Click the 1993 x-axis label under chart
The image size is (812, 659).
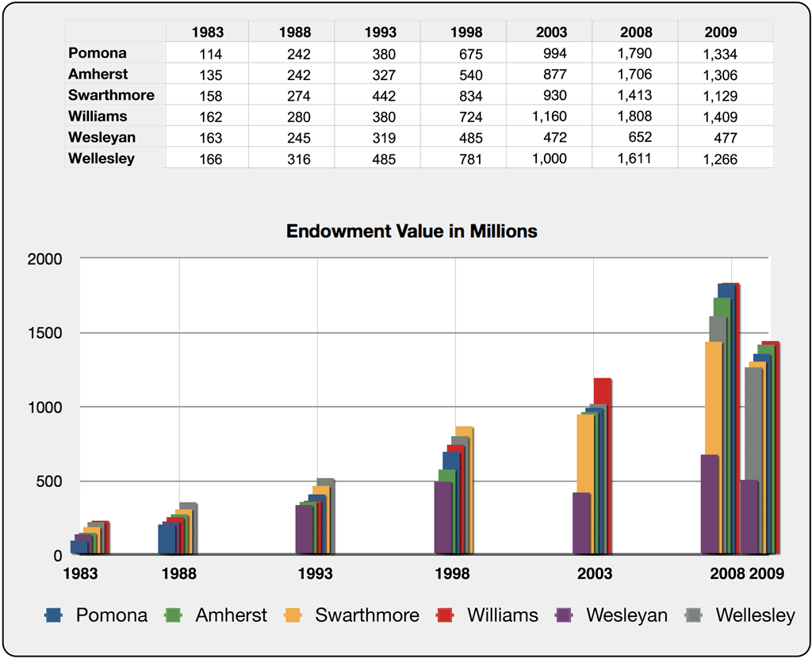pyautogui.click(x=315, y=573)
